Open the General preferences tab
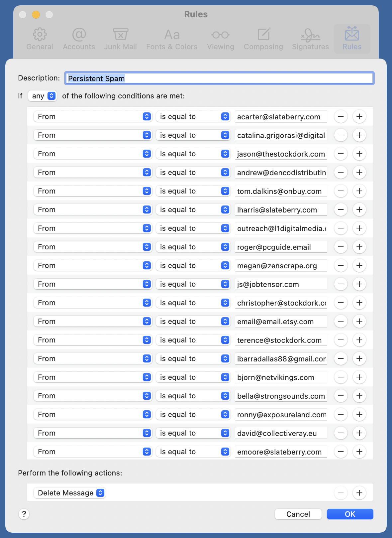This screenshot has width=392, height=538. pos(40,39)
